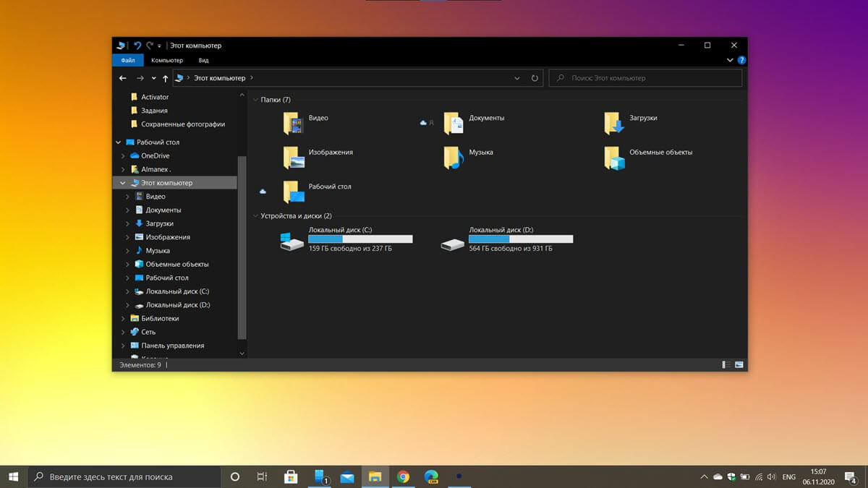868x488 pixels.
Task: Open the Загрузки folder icon
Action: tap(613, 123)
